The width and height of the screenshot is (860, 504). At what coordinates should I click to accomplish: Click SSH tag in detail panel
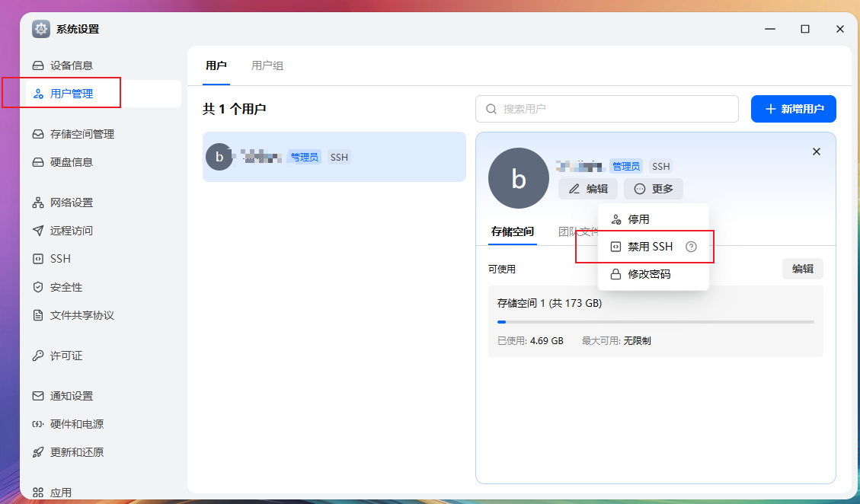661,166
